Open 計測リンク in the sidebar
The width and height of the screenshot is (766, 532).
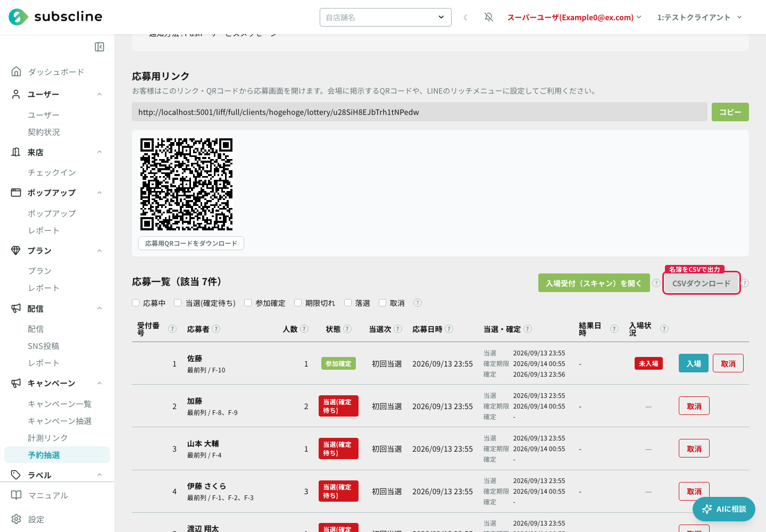coord(48,438)
